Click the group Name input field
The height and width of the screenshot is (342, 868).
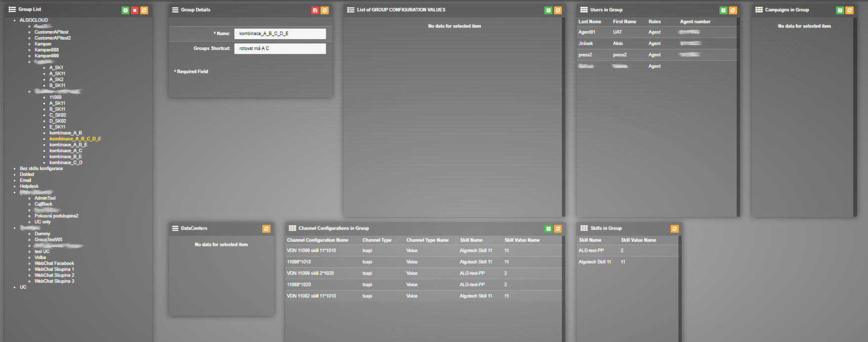click(x=279, y=34)
